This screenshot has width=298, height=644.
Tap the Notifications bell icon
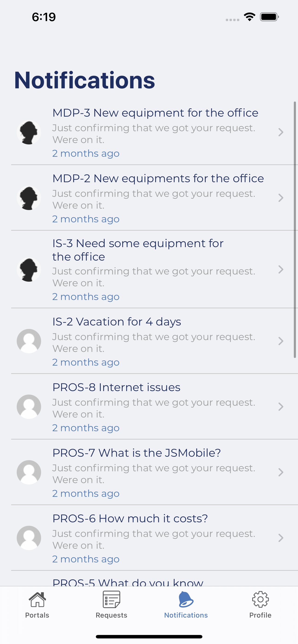coord(186,599)
